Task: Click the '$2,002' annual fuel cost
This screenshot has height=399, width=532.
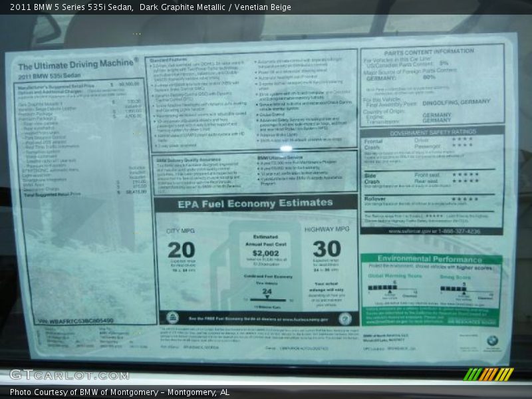Action: pos(265,253)
